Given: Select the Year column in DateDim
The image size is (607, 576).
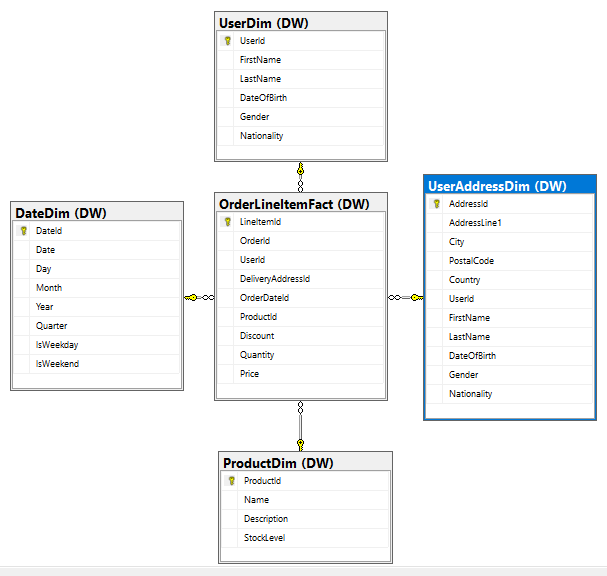Looking at the screenshot, I should click(97, 307).
